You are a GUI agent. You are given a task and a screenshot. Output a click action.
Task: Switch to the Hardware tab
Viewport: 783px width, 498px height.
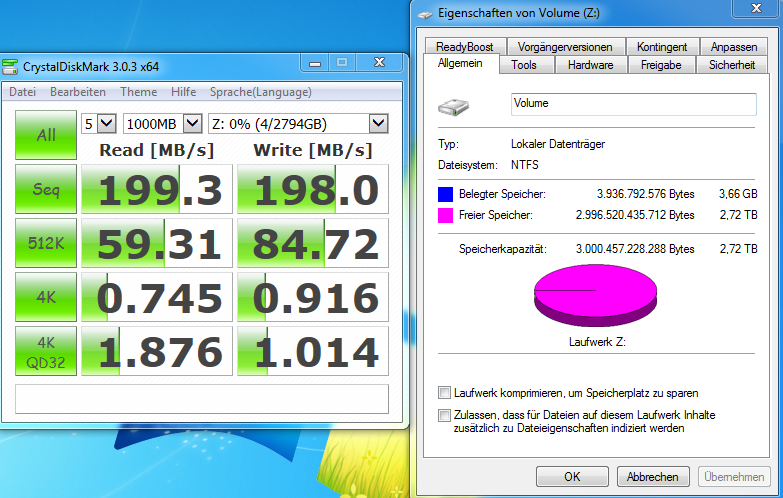(591, 65)
